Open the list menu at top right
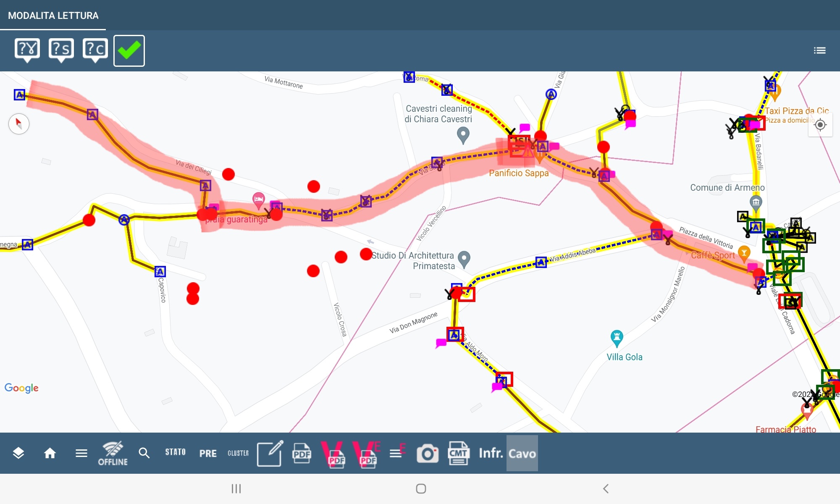Viewport: 840px width, 504px height. point(819,51)
